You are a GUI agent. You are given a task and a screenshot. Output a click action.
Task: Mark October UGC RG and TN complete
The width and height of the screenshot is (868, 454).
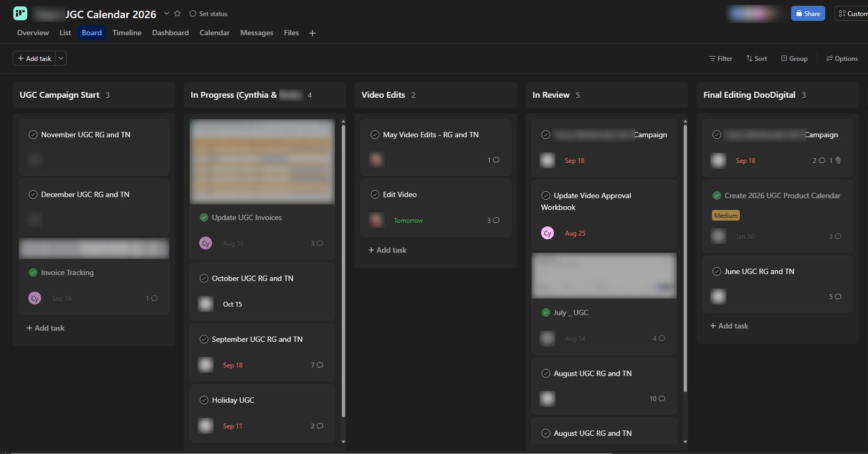click(204, 278)
